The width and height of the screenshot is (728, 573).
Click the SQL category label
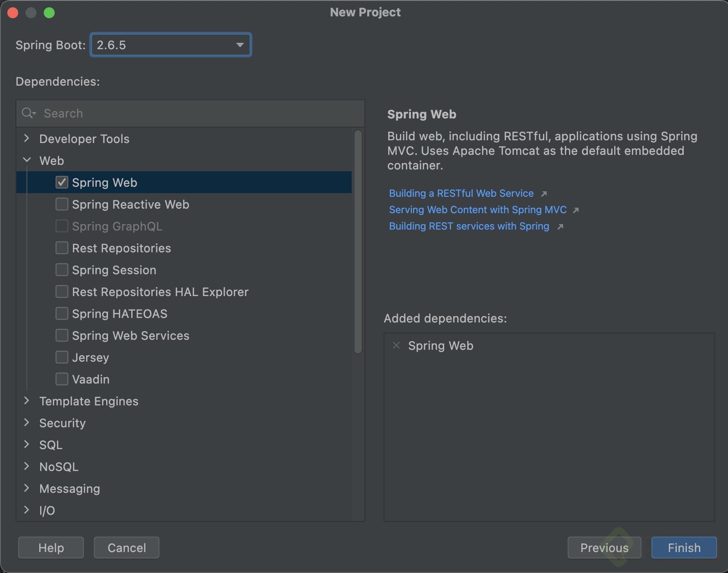51,445
